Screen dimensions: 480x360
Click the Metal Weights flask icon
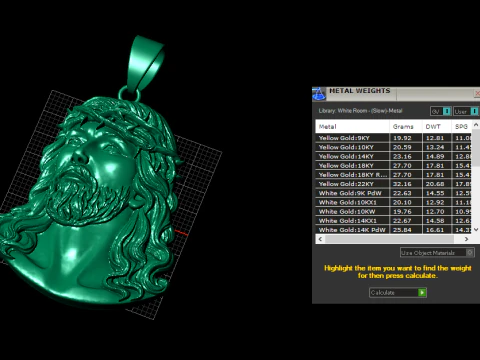point(319,94)
